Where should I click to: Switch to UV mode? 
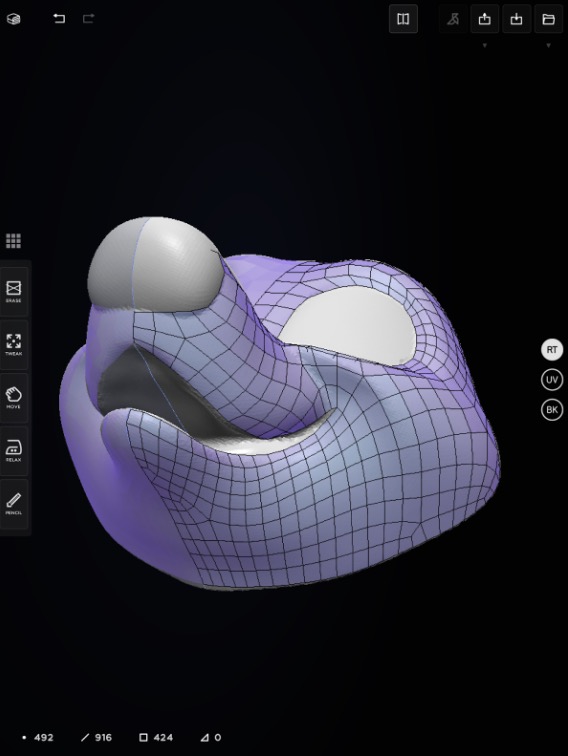coord(552,379)
